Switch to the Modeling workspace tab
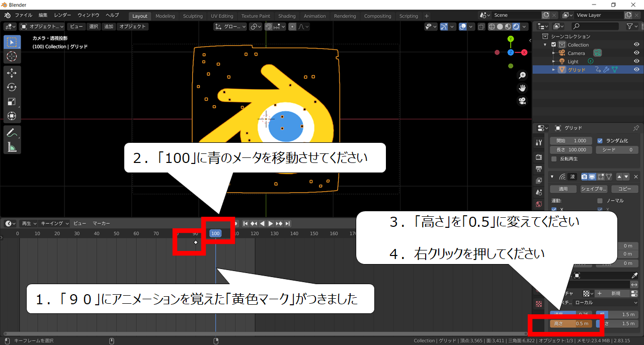 (165, 16)
